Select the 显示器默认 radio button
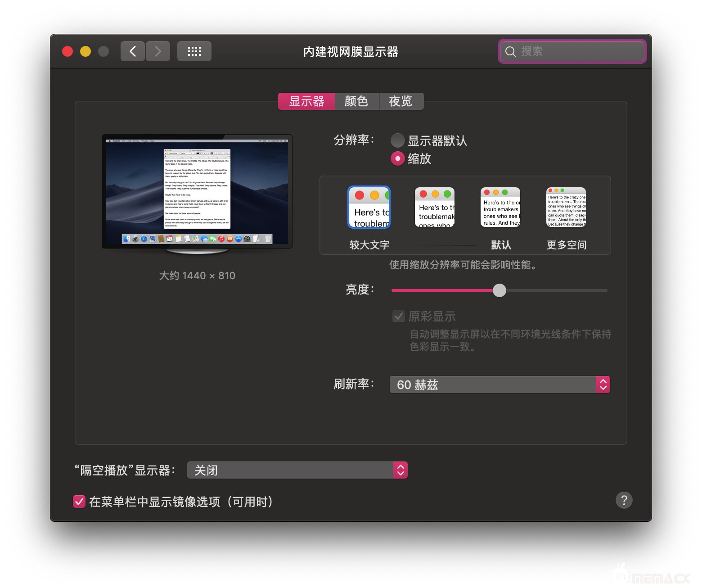702x588 pixels. (397, 140)
